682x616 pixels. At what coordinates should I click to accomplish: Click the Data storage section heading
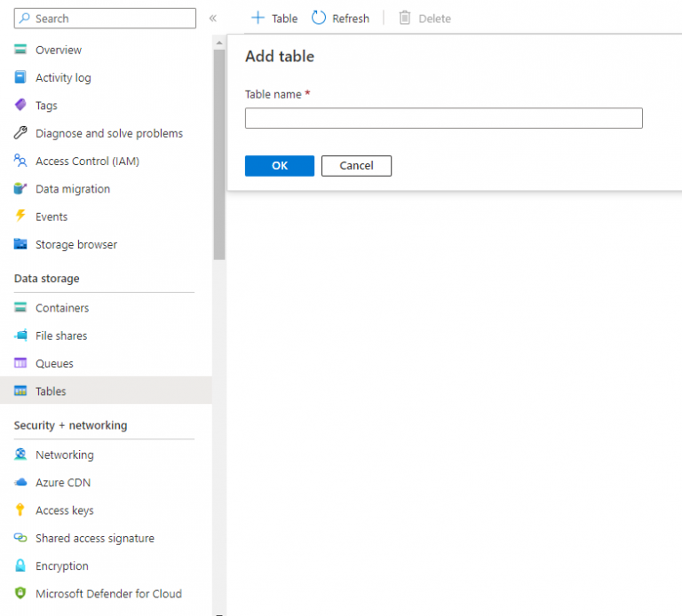pos(46,278)
